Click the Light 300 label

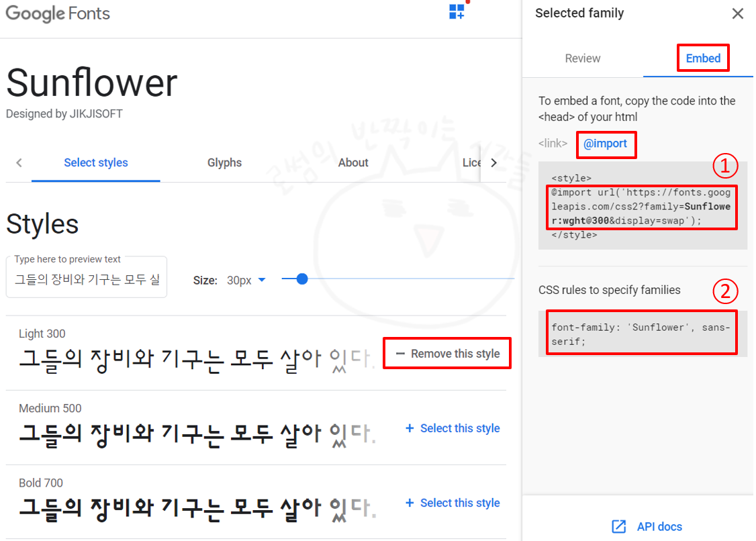click(x=42, y=334)
